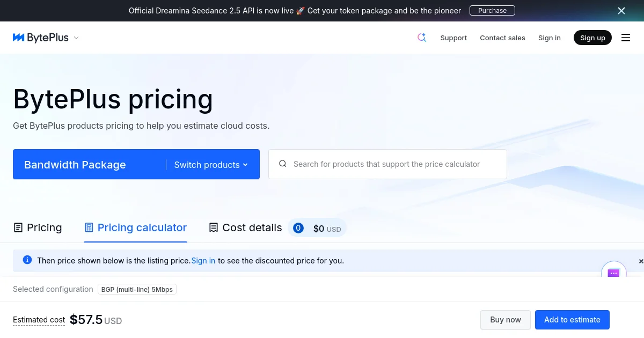
Task: Click the Purchase button in banner
Action: (x=492, y=11)
